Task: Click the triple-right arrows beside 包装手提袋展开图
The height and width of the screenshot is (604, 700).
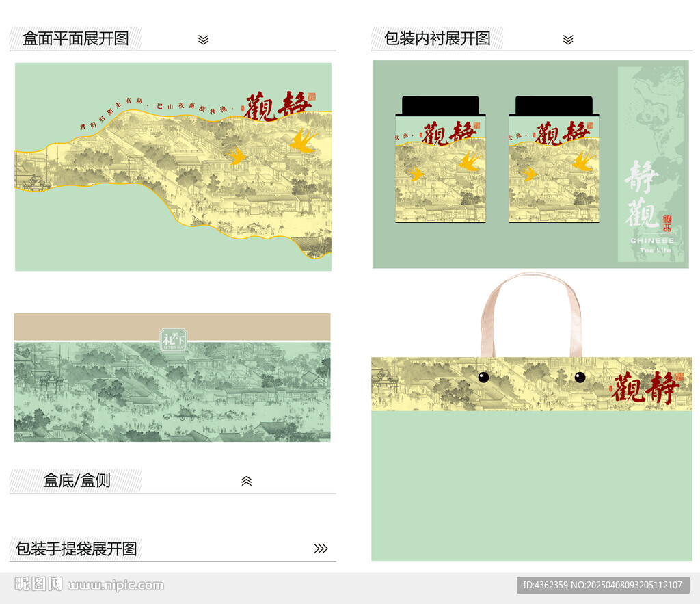Action: pyautogui.click(x=321, y=549)
